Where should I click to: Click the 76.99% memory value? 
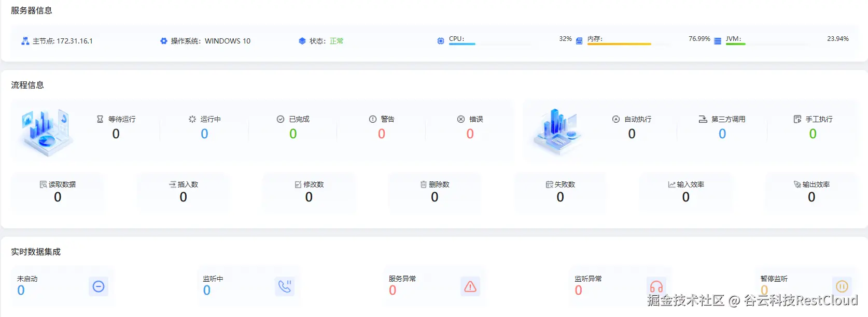[x=699, y=39]
